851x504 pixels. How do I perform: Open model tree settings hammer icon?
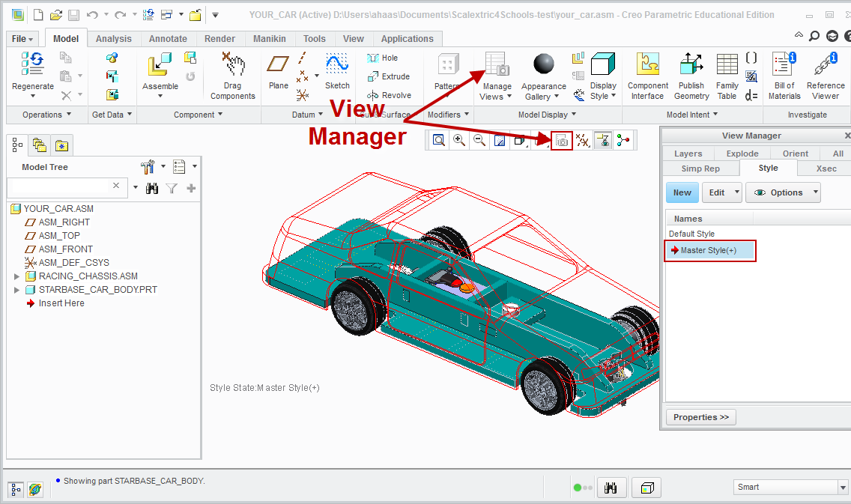(x=148, y=166)
